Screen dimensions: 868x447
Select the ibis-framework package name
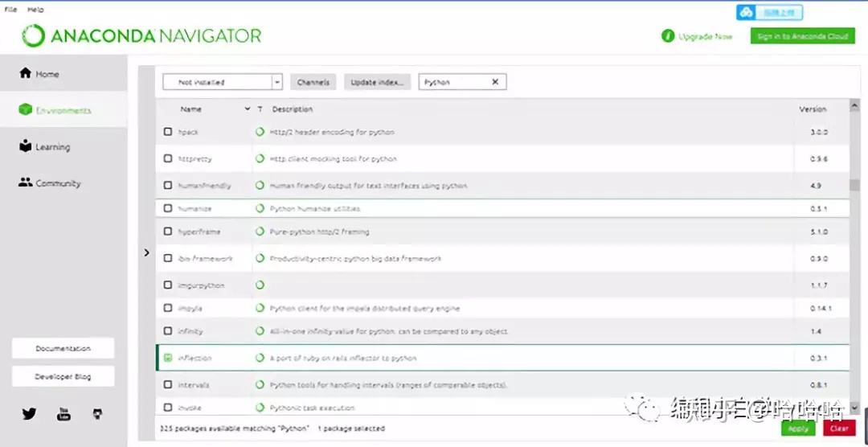click(206, 258)
